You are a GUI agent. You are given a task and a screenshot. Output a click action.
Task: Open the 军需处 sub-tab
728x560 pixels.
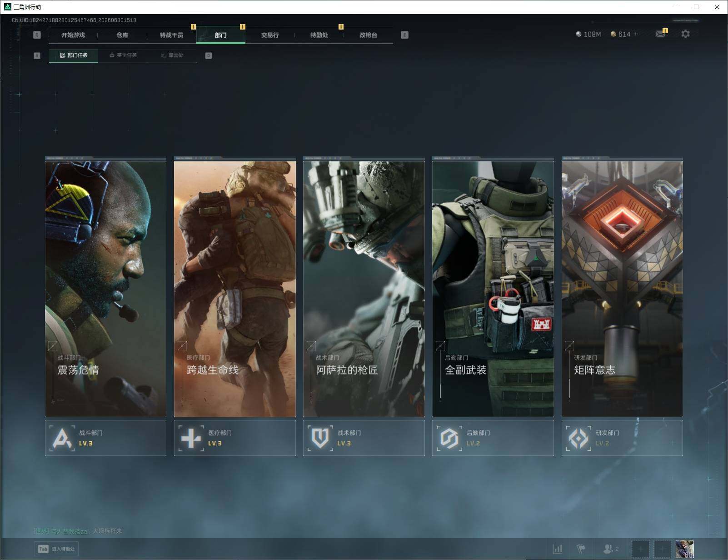tap(173, 55)
